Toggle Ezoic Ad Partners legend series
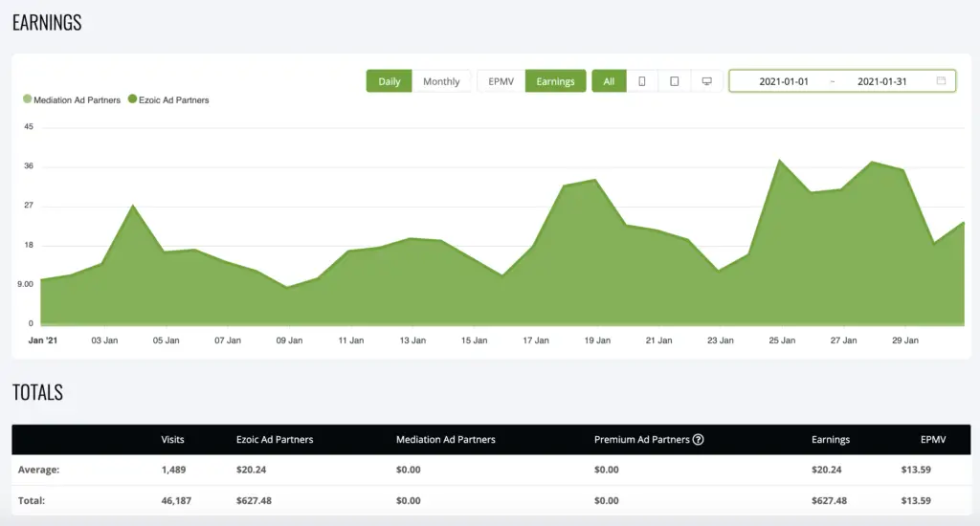Viewport: 980px width, 526px height. click(x=168, y=99)
